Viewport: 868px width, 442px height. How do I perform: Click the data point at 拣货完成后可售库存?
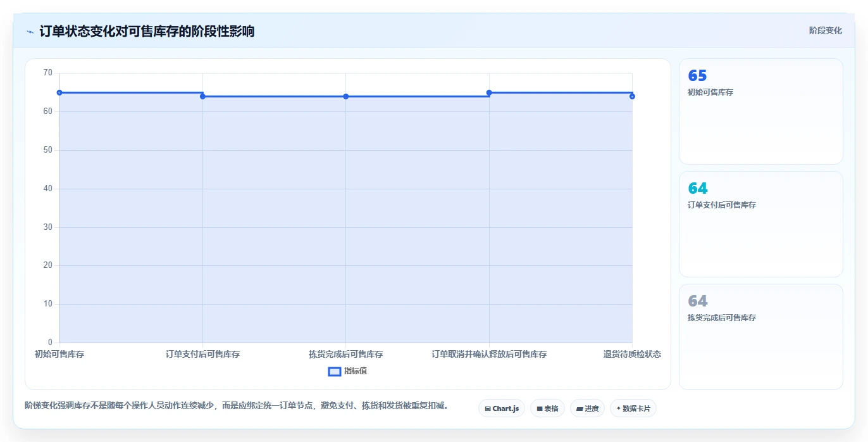click(x=346, y=96)
